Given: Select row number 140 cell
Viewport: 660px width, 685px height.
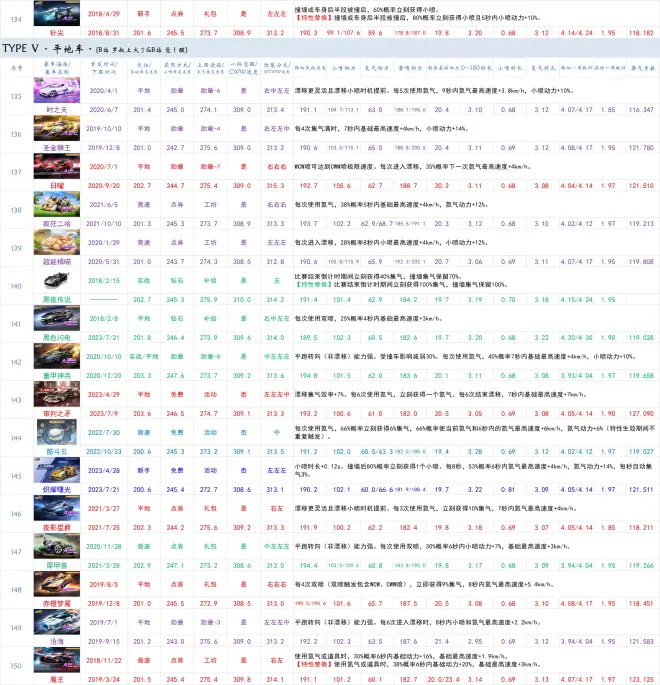Looking at the screenshot, I should (15, 288).
